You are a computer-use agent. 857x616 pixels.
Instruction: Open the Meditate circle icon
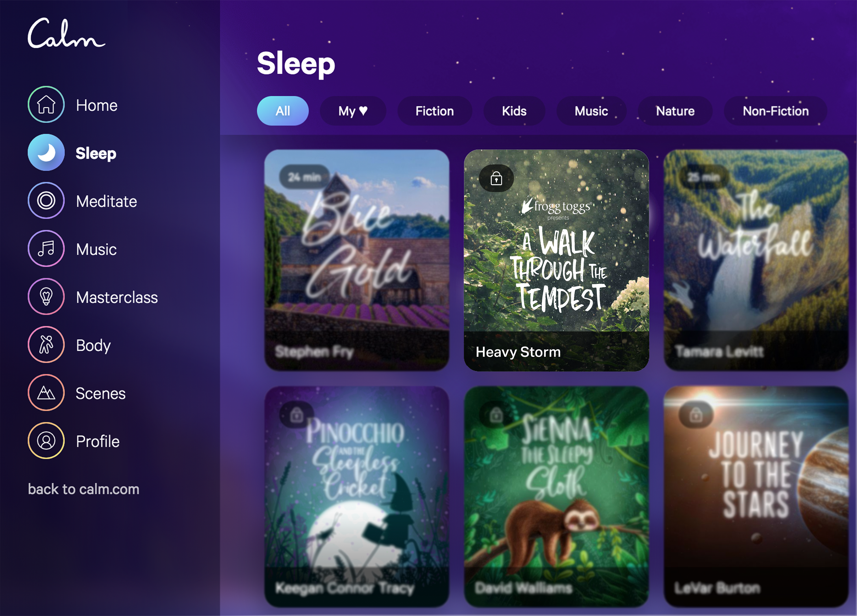[x=46, y=201]
